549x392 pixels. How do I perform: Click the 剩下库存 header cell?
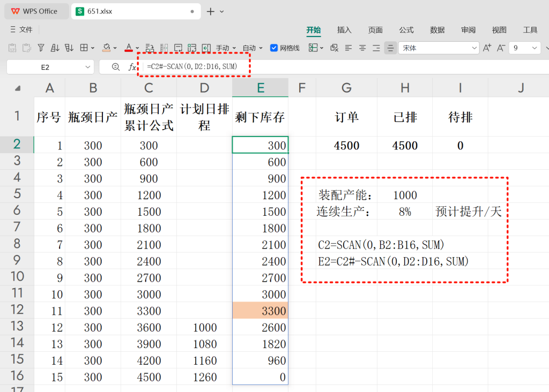[260, 117]
